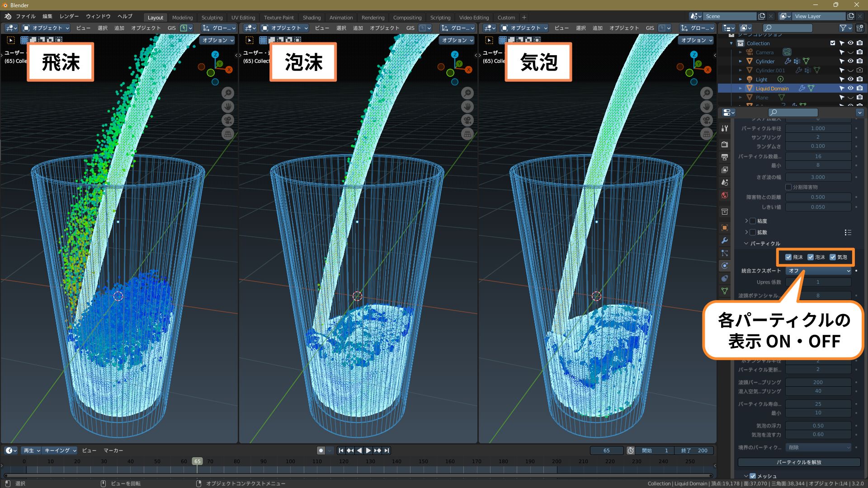The image size is (868, 488).
Task: Click the pan hand icon in right viewport
Action: [706, 107]
